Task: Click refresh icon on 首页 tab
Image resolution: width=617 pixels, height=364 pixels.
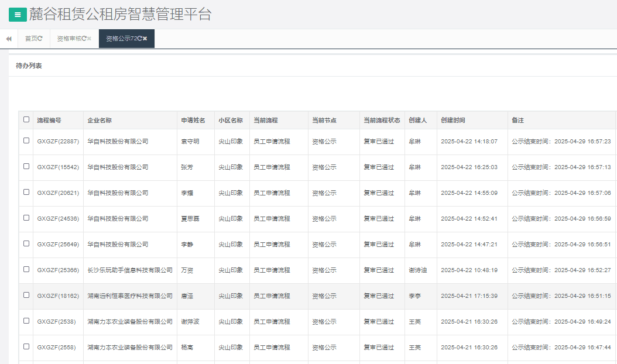Action: tap(40, 39)
